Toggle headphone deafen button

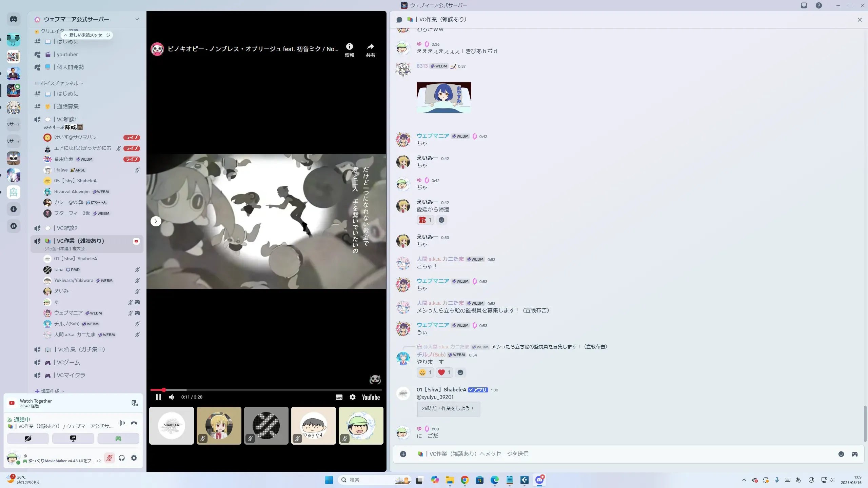tap(122, 458)
